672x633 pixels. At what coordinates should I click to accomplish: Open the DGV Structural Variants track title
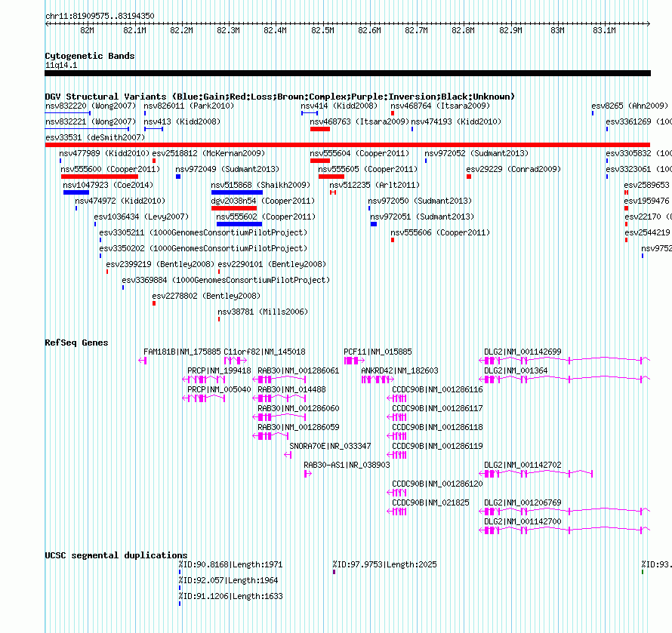(279, 97)
